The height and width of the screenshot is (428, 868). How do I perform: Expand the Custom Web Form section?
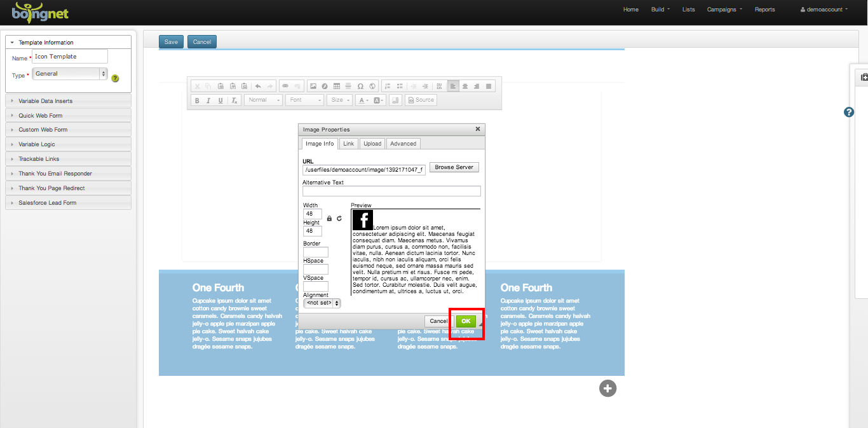(68, 130)
